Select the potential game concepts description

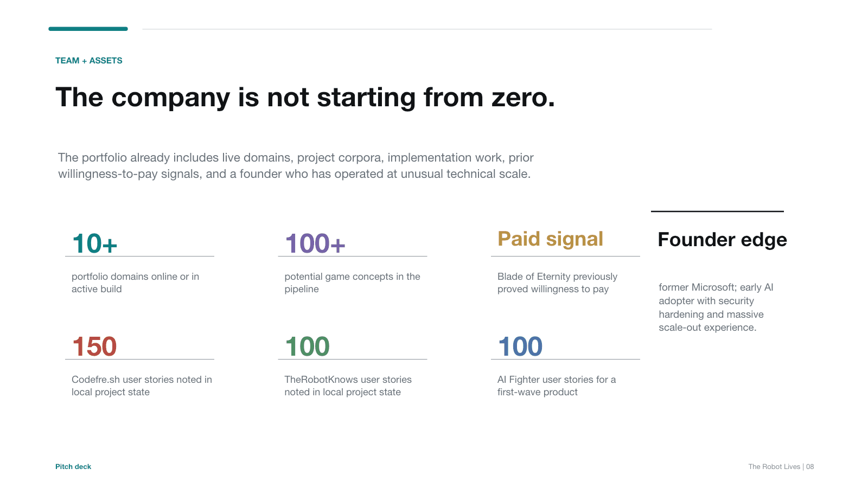click(x=353, y=282)
